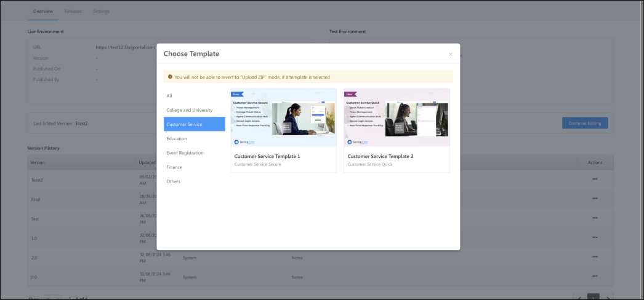Open the Education template category
Image resolution: width=644 pixels, height=300 pixels.
[195, 138]
